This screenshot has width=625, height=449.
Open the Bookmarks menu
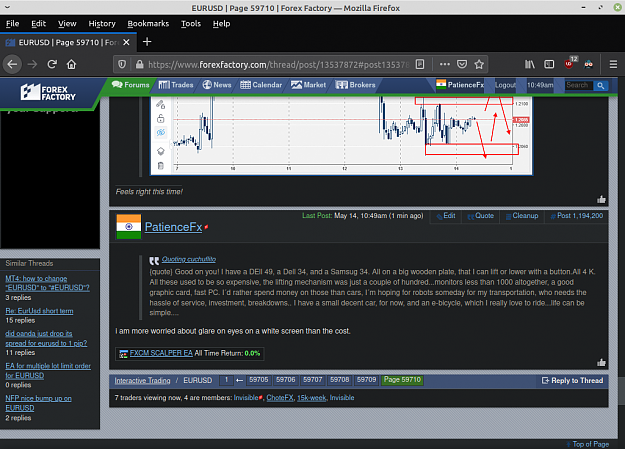tap(148, 24)
